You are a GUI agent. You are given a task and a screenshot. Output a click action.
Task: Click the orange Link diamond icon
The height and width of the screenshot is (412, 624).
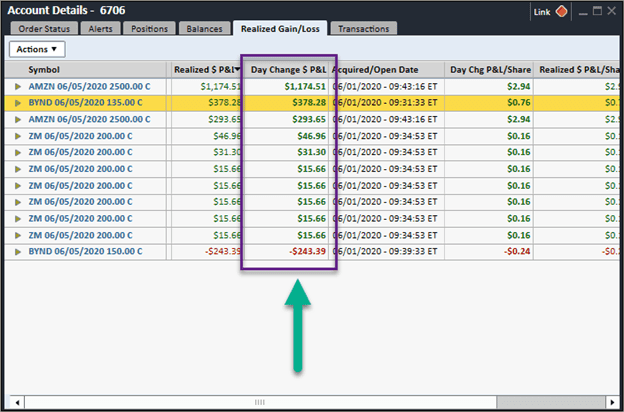(x=562, y=12)
